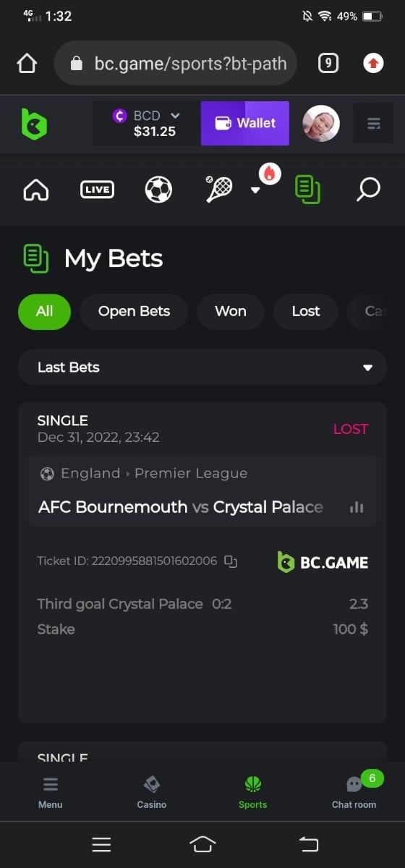
Task: Go to Casino in bottom navigation
Action: (x=152, y=792)
